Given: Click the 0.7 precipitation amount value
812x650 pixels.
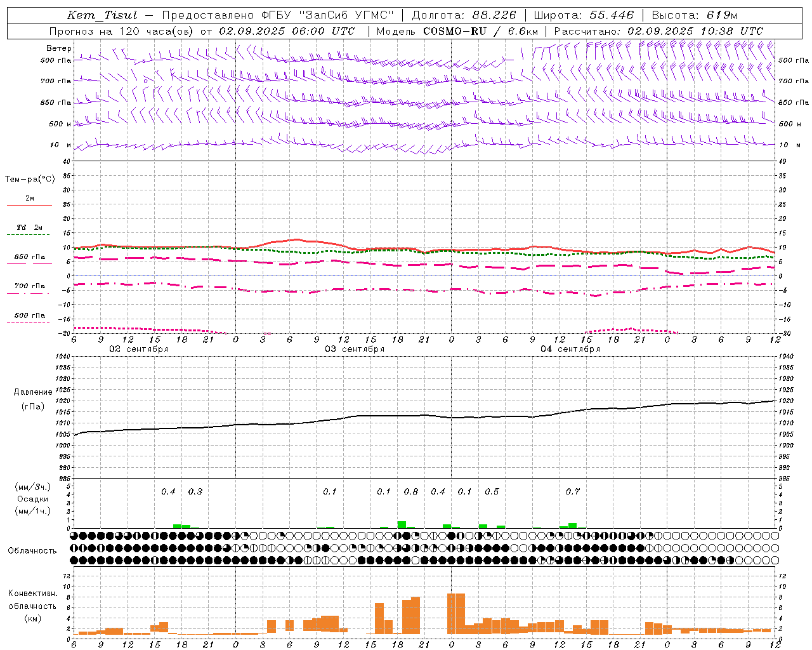Looking at the screenshot, I should pos(573,492).
